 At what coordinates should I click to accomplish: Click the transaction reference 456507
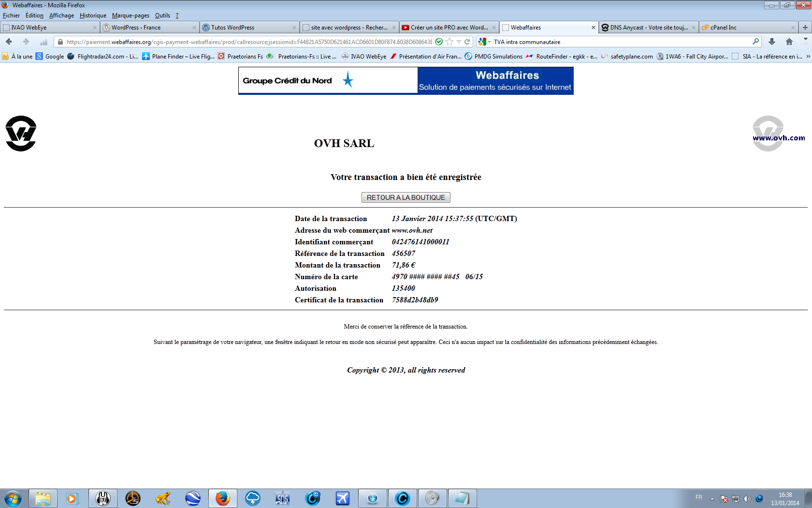tap(404, 254)
